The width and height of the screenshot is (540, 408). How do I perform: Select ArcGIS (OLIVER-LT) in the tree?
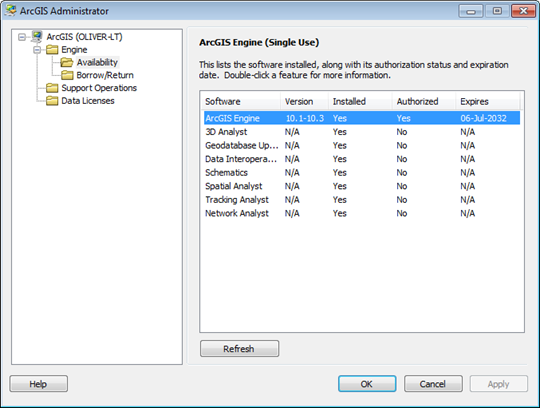84,37
